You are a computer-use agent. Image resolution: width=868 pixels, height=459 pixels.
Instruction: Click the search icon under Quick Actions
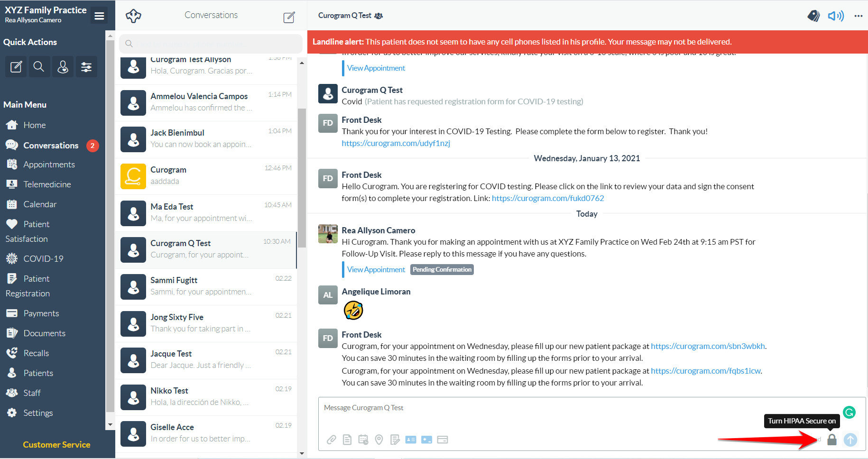coord(39,66)
